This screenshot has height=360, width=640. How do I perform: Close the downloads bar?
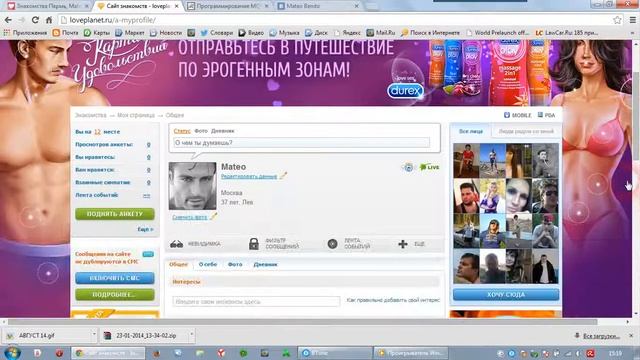click(631, 336)
